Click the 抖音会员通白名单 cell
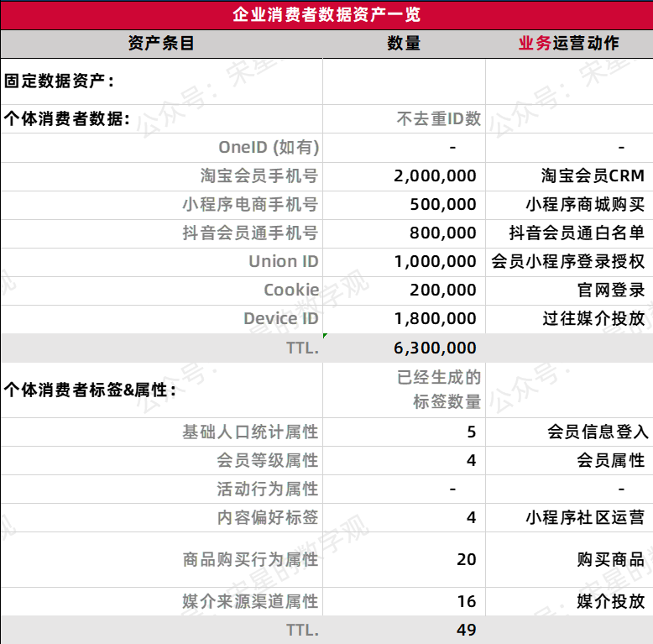This screenshot has height=644, width=653. pos(577,233)
